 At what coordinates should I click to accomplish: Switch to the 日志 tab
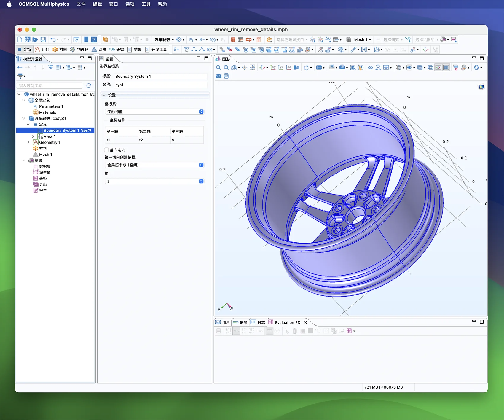(258, 322)
